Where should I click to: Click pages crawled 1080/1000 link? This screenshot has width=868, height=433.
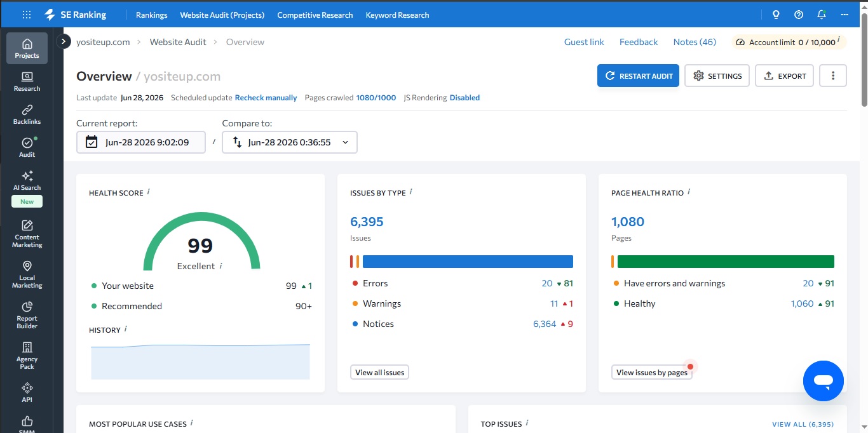pos(376,98)
